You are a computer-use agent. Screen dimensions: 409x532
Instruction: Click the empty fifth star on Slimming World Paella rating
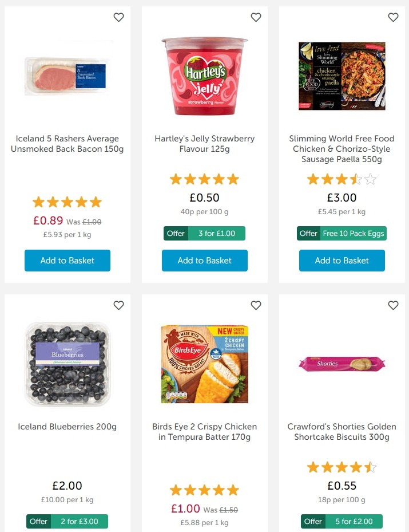370,179
